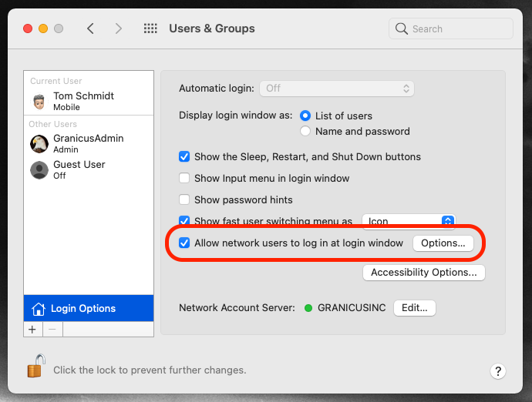Select the Name and password radio button

pos(305,131)
